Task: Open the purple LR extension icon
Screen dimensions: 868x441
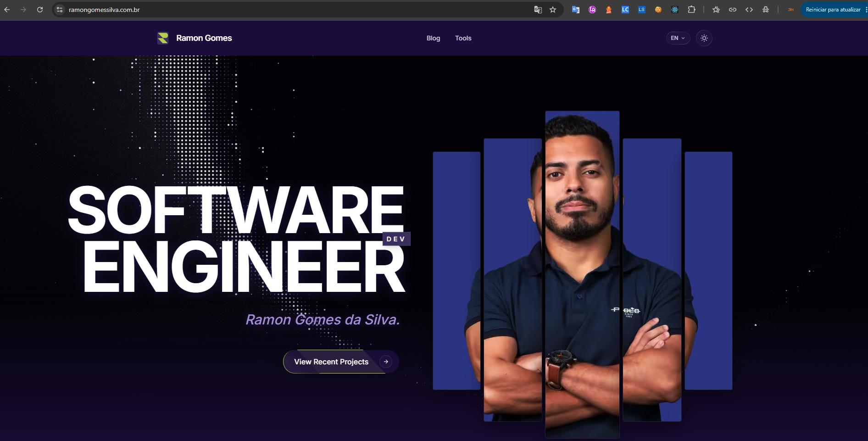Action: pos(592,10)
